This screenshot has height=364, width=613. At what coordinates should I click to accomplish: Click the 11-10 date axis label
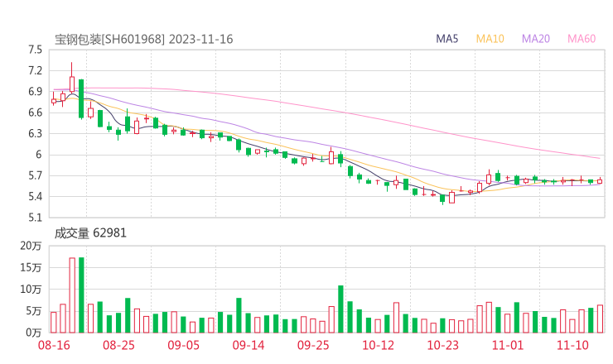(572, 345)
